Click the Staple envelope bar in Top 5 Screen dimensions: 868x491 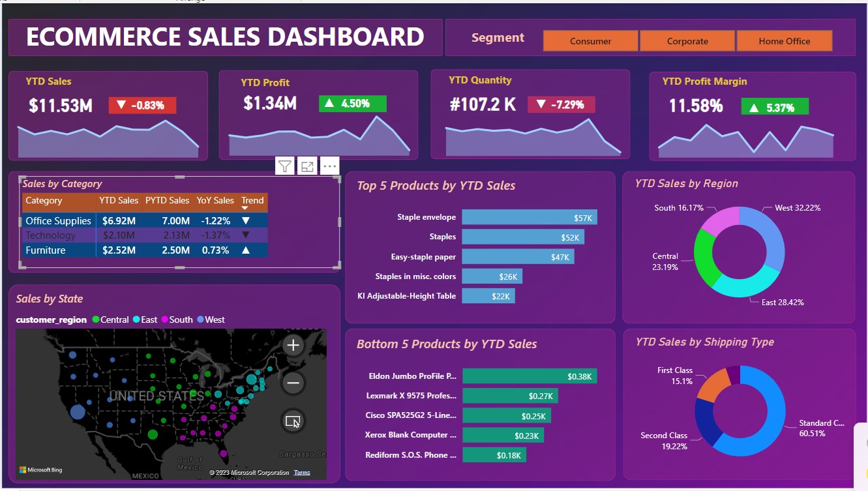click(529, 218)
